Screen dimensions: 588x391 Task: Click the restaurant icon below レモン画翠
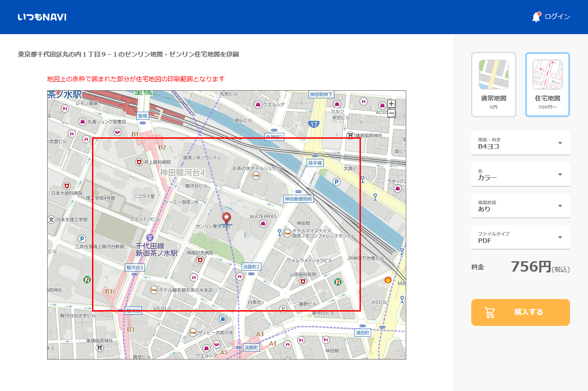click(65, 108)
